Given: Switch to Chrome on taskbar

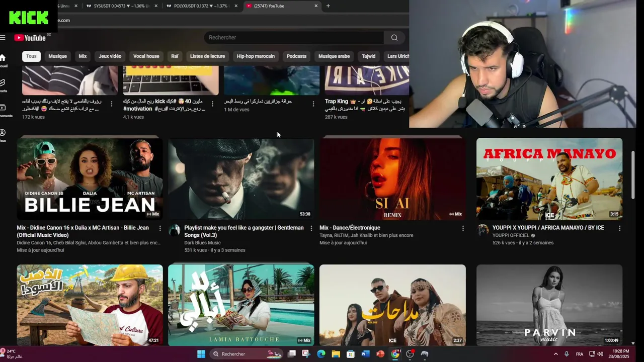Looking at the screenshot, I should (395, 354).
